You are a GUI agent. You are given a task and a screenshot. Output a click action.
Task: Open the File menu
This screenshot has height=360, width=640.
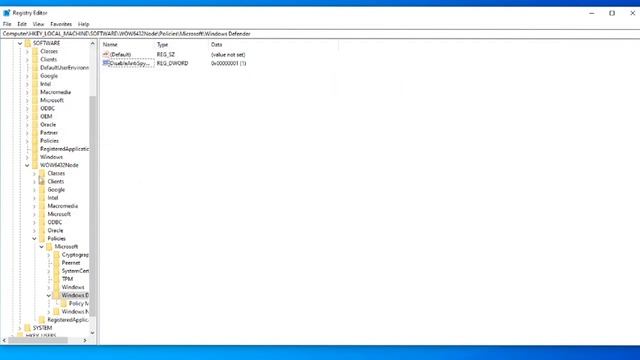pyautogui.click(x=7, y=24)
